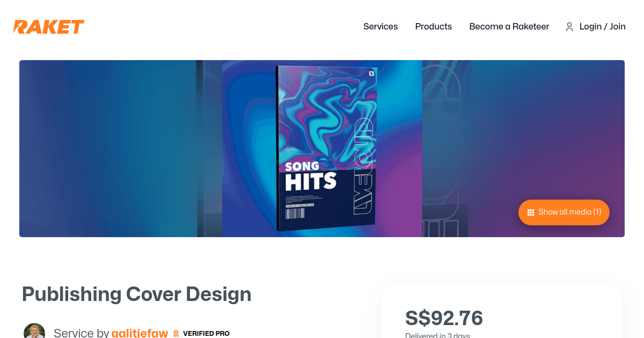Click the VERIFIED PRO label

click(x=206, y=334)
